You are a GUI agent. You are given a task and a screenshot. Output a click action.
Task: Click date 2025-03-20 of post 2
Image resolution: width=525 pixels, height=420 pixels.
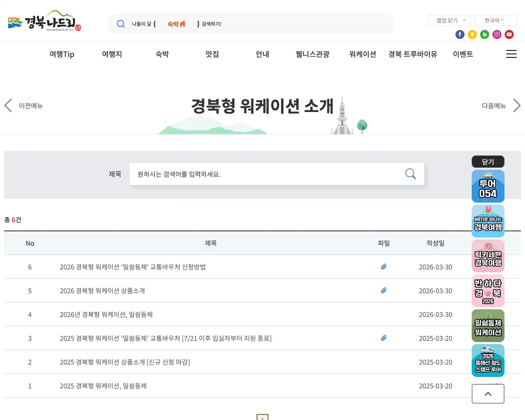click(x=436, y=362)
